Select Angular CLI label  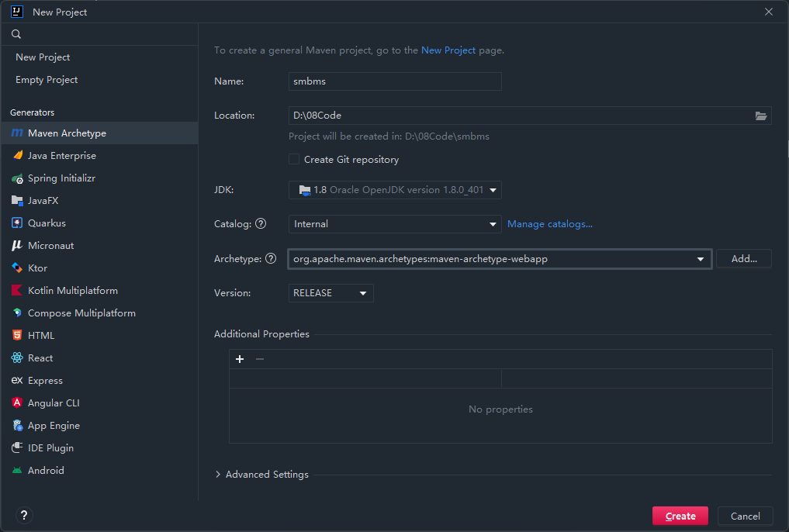[x=54, y=403]
